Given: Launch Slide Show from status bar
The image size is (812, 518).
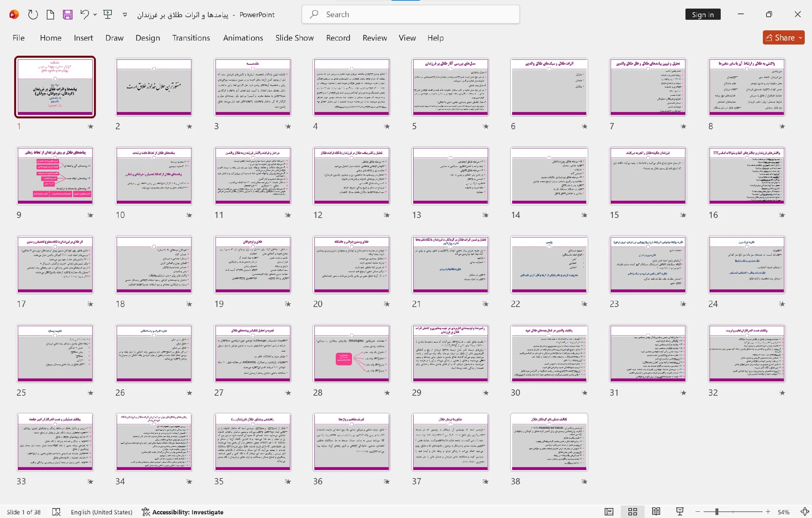Looking at the screenshot, I should [680, 512].
